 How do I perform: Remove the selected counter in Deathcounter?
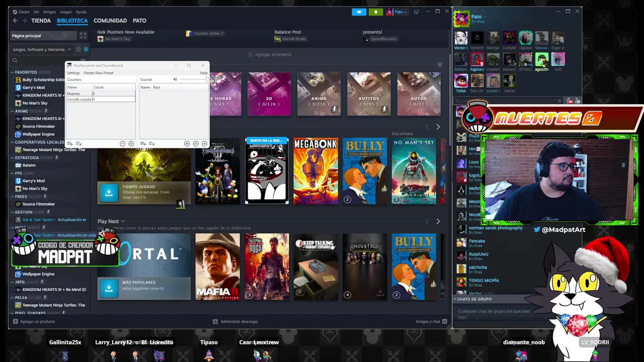click(x=78, y=144)
